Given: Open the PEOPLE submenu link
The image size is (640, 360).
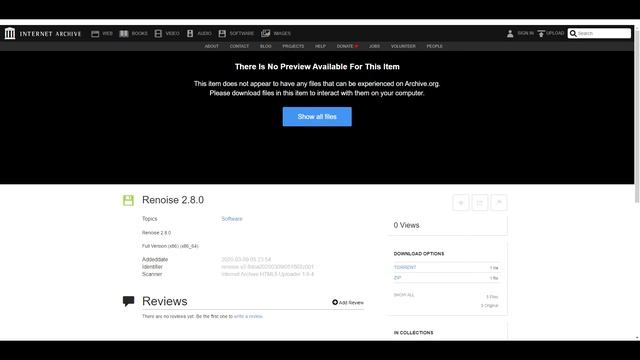Looking at the screenshot, I should [435, 46].
